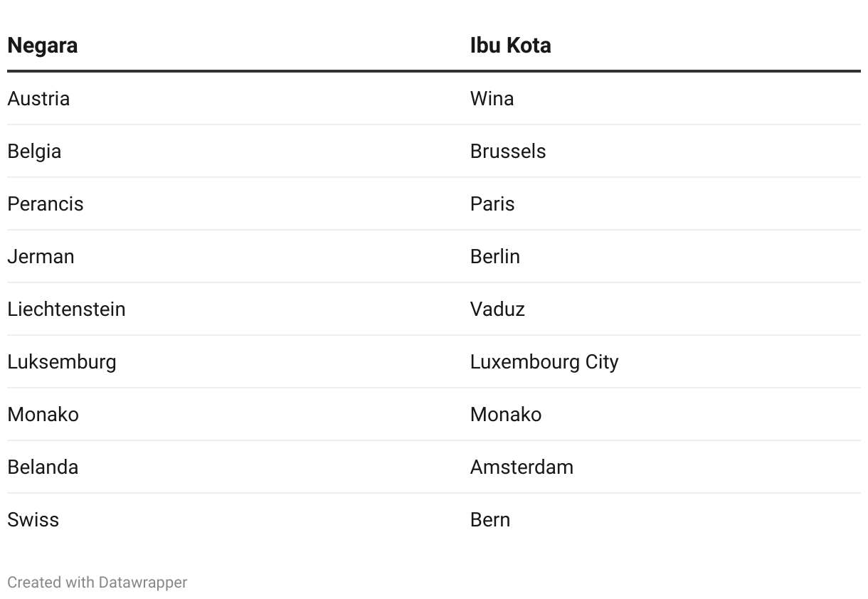Select the Luxembourg City cell
This screenshot has width=868, height=599.
(x=544, y=361)
